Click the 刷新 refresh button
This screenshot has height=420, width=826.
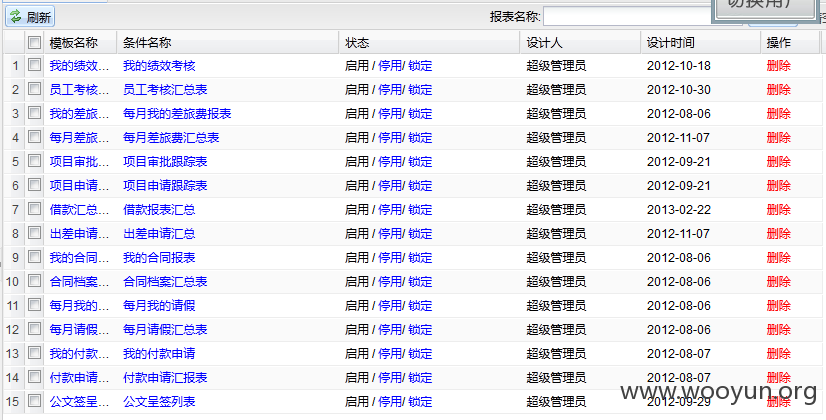pos(30,17)
